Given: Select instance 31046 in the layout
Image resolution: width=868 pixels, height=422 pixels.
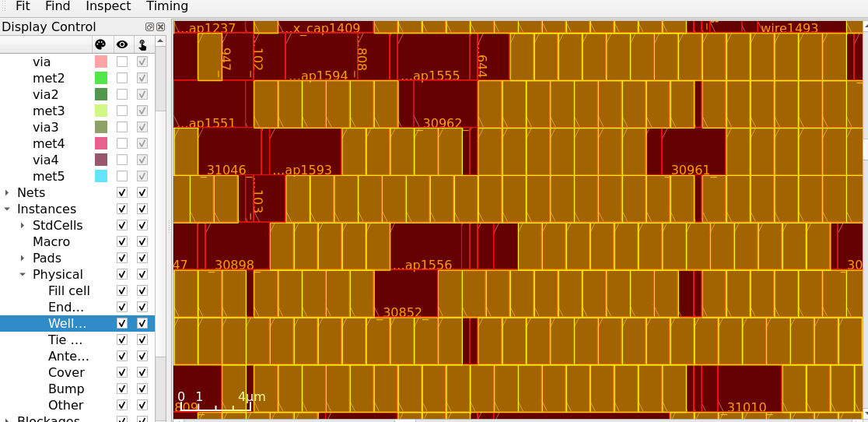Looking at the screenshot, I should pyautogui.click(x=229, y=152).
